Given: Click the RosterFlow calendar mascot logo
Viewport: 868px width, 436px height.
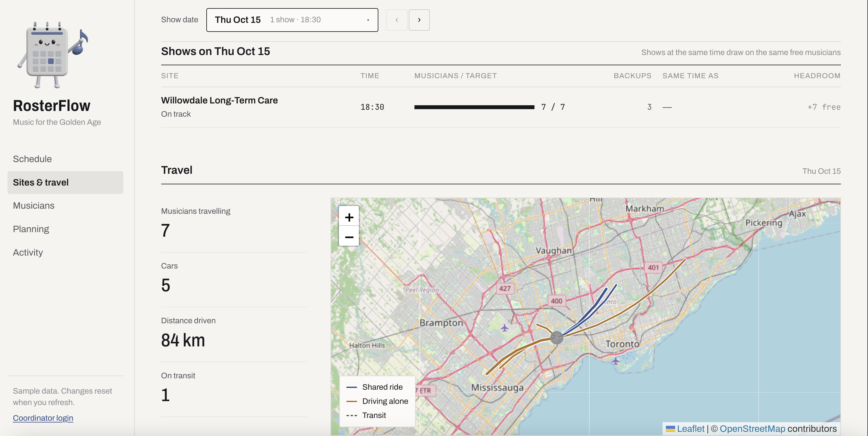Looking at the screenshot, I should pyautogui.click(x=53, y=55).
